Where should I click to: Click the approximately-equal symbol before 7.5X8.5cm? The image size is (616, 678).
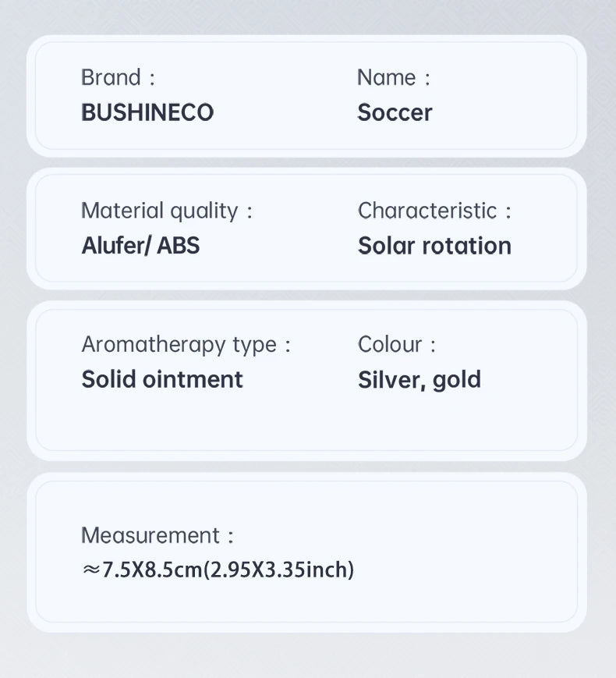point(90,570)
